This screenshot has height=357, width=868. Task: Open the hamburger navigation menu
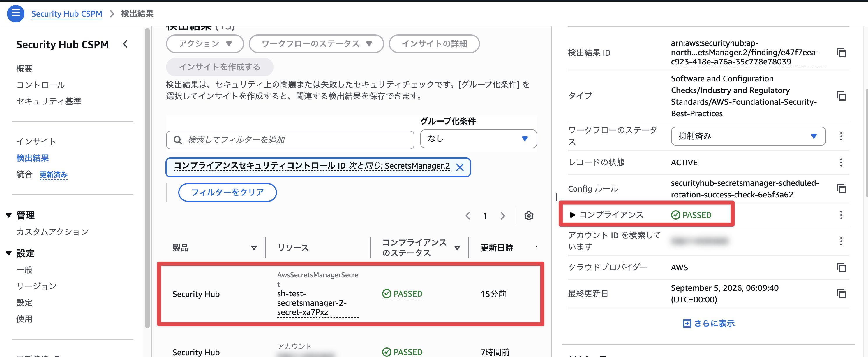click(15, 13)
